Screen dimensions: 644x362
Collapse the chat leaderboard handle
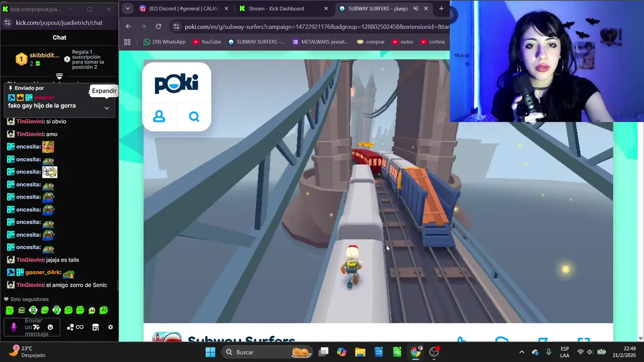coord(59,76)
